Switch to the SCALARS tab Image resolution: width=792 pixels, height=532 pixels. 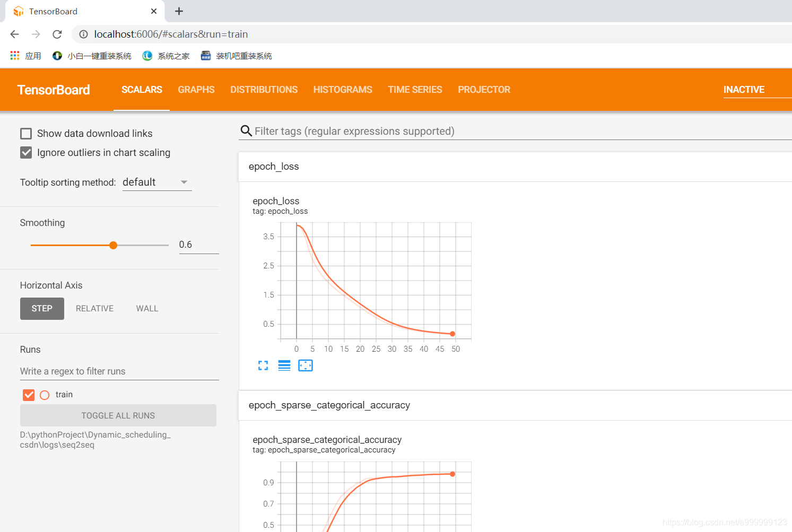(142, 90)
